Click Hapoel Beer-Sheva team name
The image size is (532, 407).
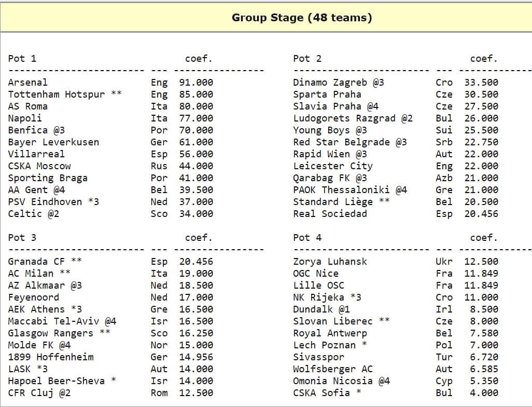(x=56, y=381)
